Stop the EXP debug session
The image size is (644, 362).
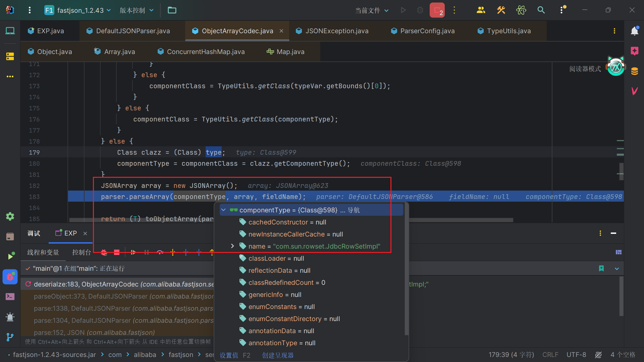point(117,252)
